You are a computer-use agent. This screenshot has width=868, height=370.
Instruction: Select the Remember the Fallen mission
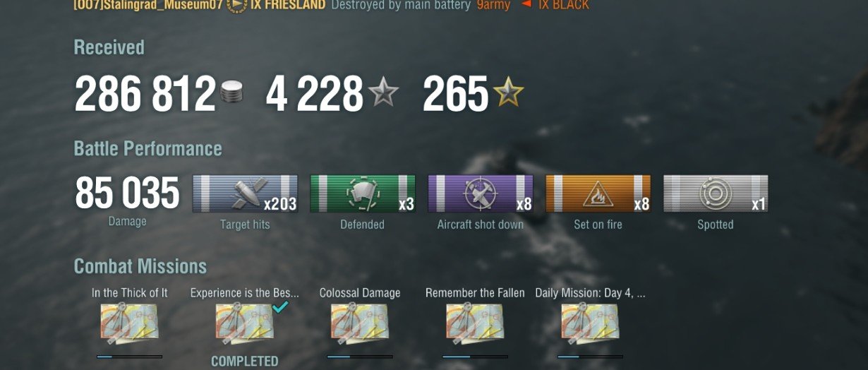click(x=475, y=324)
